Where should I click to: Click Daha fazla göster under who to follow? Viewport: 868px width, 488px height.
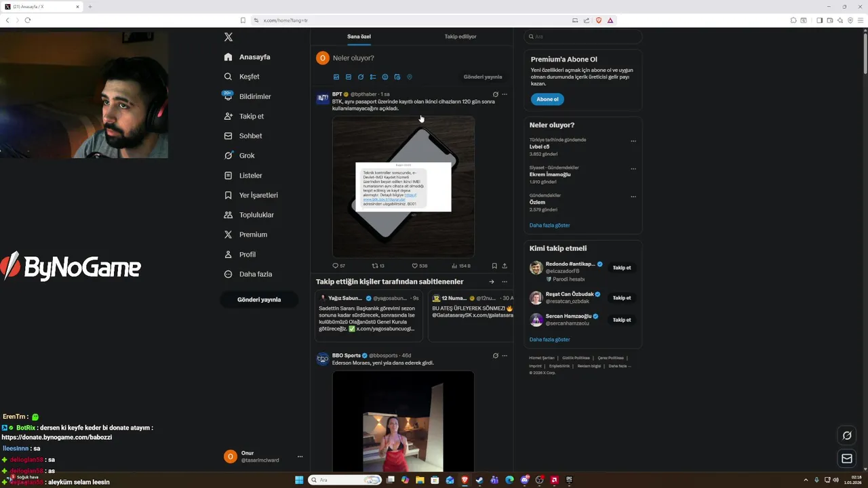[x=550, y=340]
